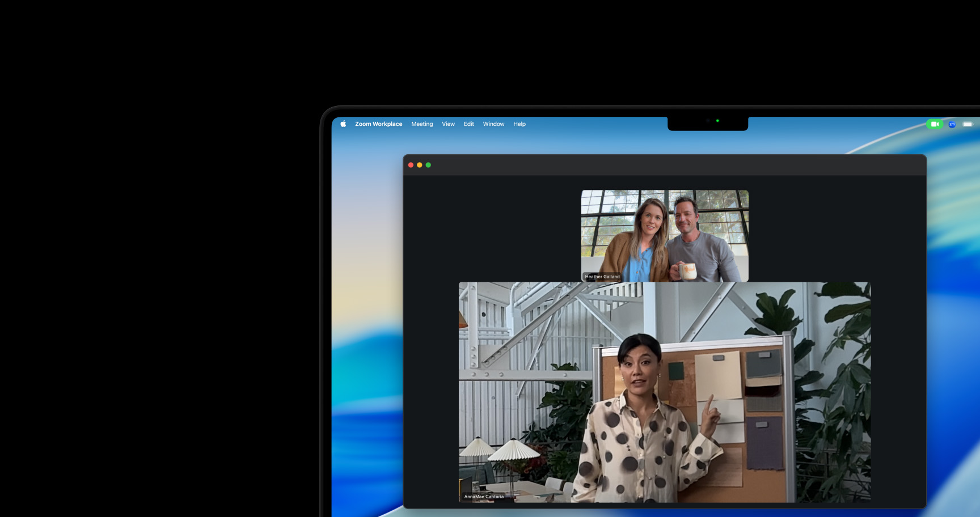Open the Zoom menu bar status icon
Image resolution: width=980 pixels, height=517 pixels.
click(952, 124)
